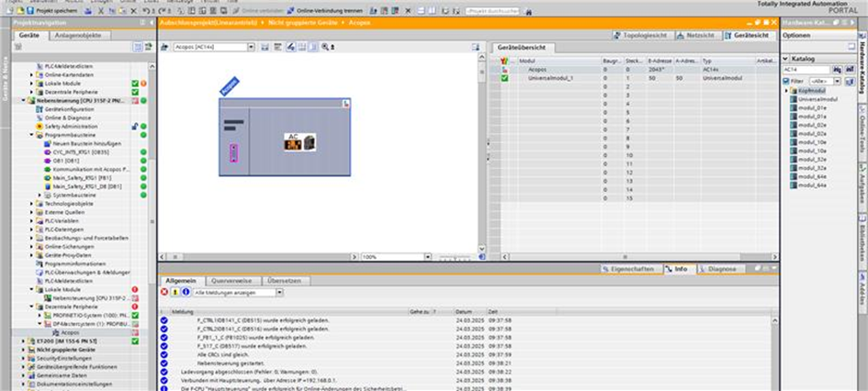Switch to the Netzsicht tab
This screenshot has width=868, height=391.
(694, 35)
